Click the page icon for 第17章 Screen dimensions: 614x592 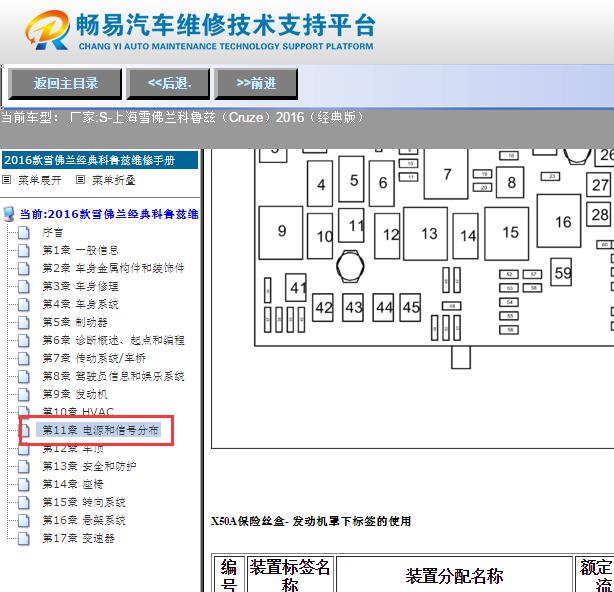click(x=23, y=538)
